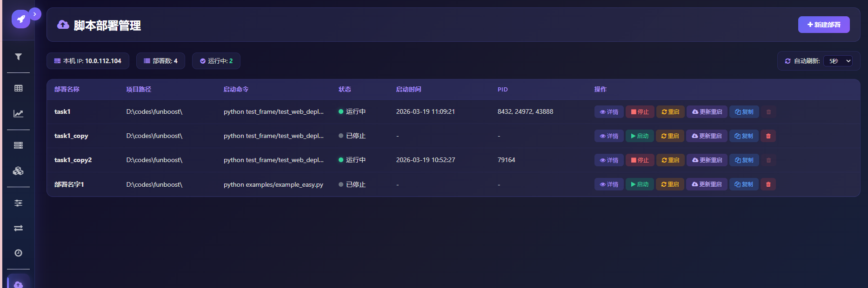Click the 脚本部署管理 page title

(x=107, y=26)
